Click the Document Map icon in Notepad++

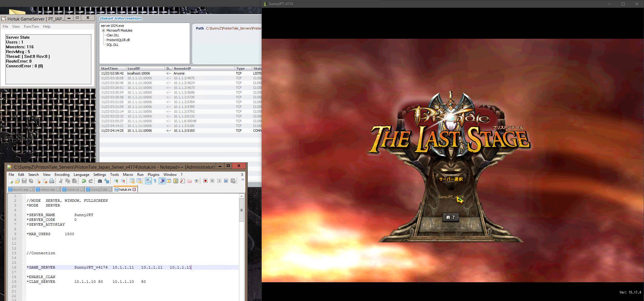(x=175, y=181)
